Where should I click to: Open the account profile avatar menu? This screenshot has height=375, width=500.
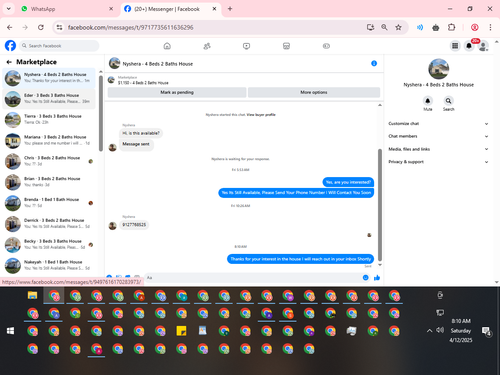point(483,46)
